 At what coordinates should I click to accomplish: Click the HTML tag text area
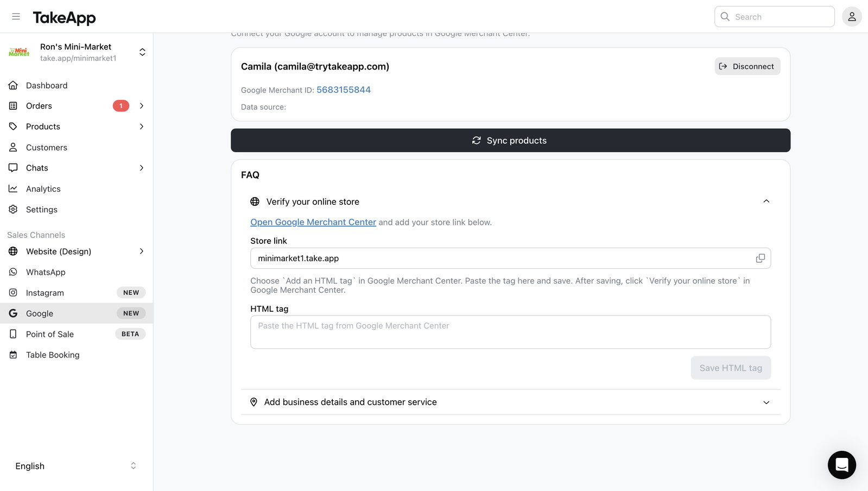point(510,332)
